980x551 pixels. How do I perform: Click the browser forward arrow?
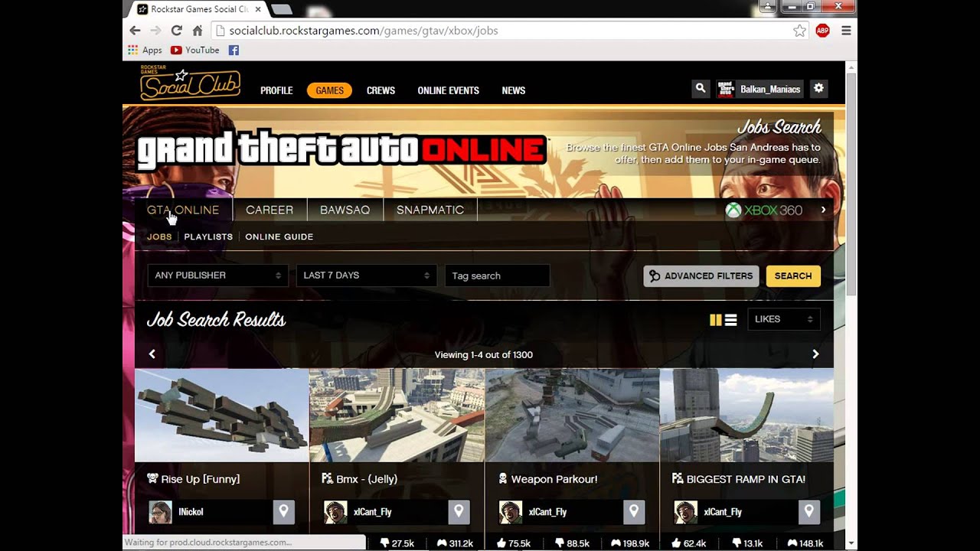(155, 31)
